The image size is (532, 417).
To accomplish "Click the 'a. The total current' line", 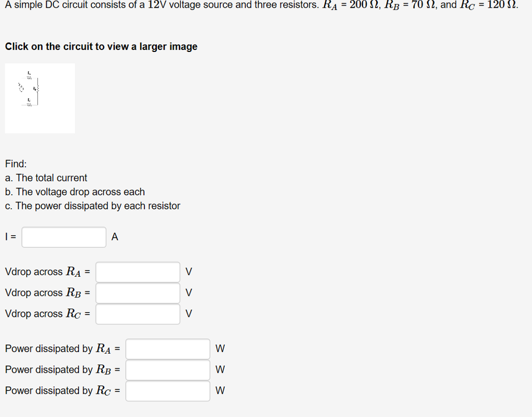I will point(46,178).
